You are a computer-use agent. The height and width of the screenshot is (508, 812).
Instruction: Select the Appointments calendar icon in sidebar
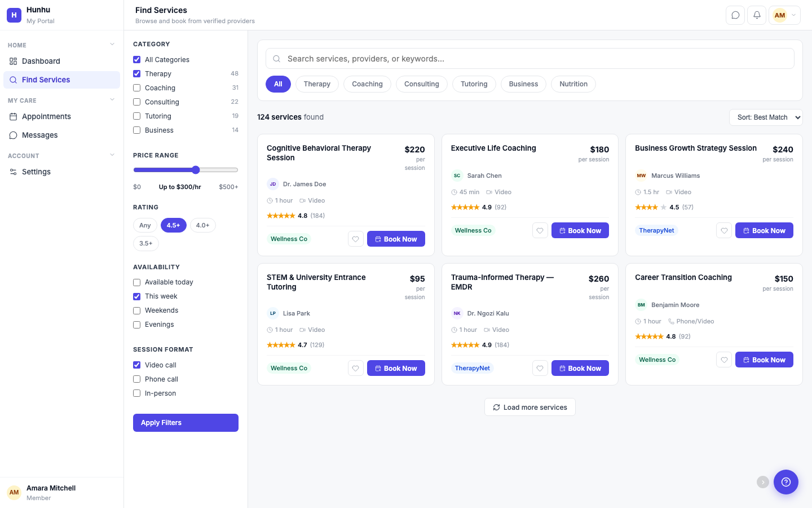(x=13, y=116)
